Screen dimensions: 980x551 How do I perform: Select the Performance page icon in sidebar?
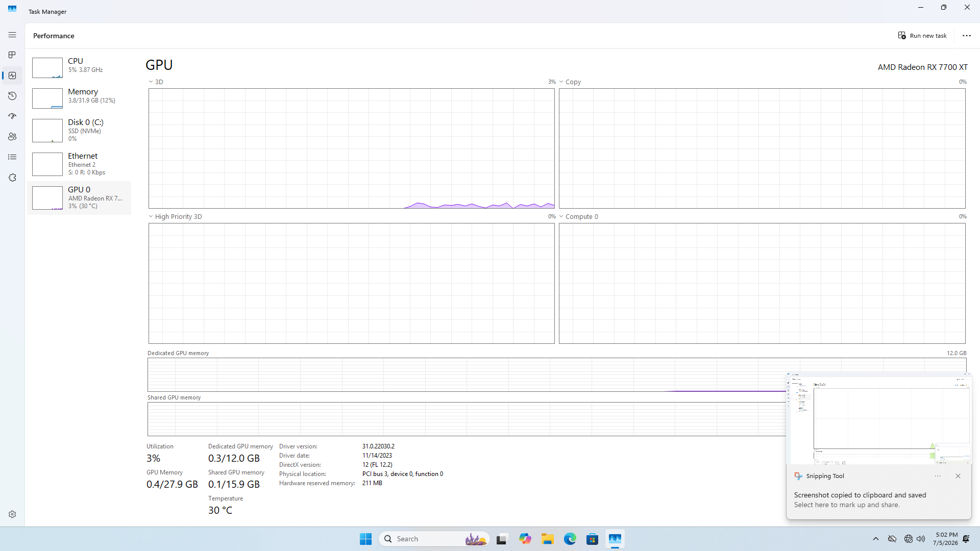(x=12, y=76)
